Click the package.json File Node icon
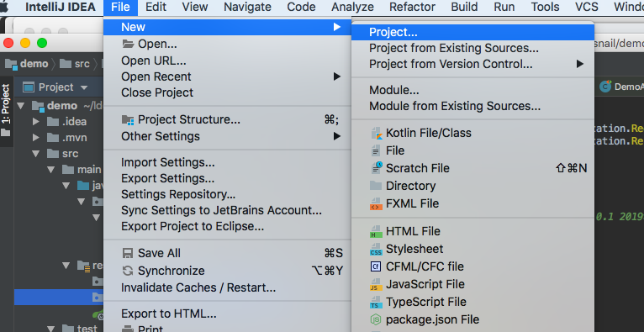This screenshot has height=332, width=644. pyautogui.click(x=376, y=319)
